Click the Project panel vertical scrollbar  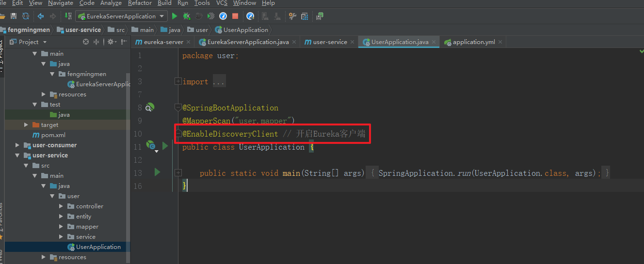[128, 167]
